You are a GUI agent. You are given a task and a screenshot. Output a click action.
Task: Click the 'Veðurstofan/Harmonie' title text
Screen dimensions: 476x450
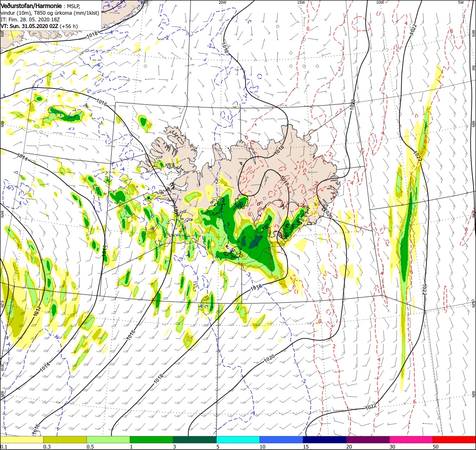[31, 6]
